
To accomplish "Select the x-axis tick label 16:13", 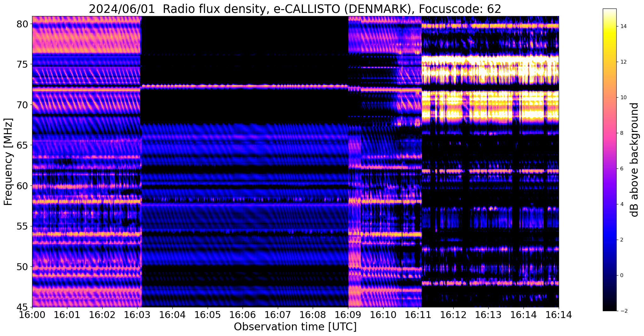I will (489, 315).
